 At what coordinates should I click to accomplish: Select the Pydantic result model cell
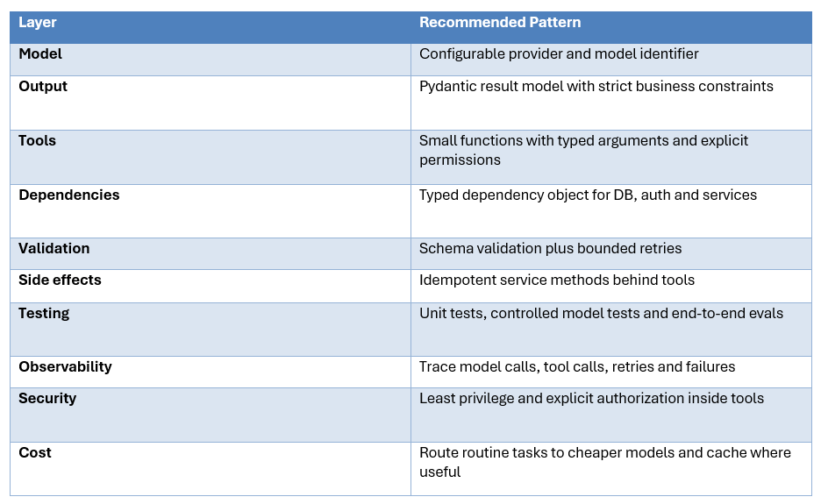pos(611,103)
